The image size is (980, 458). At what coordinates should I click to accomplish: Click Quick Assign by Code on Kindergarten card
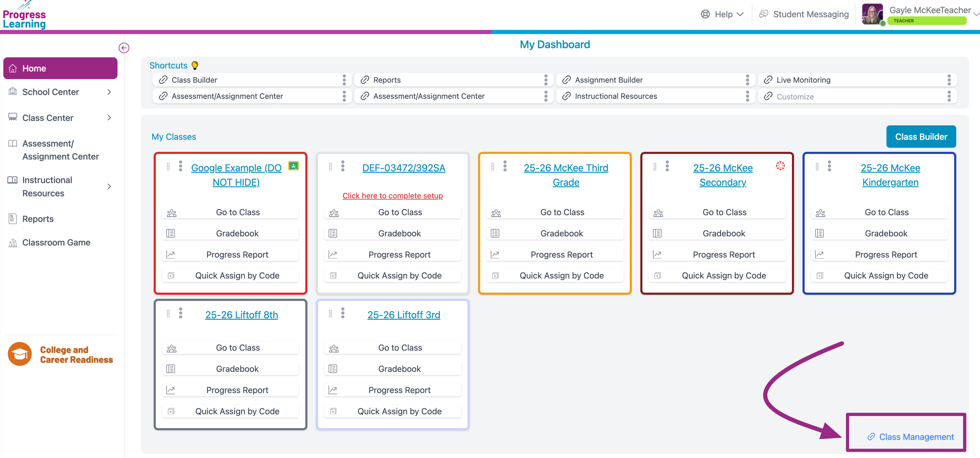[879, 275]
